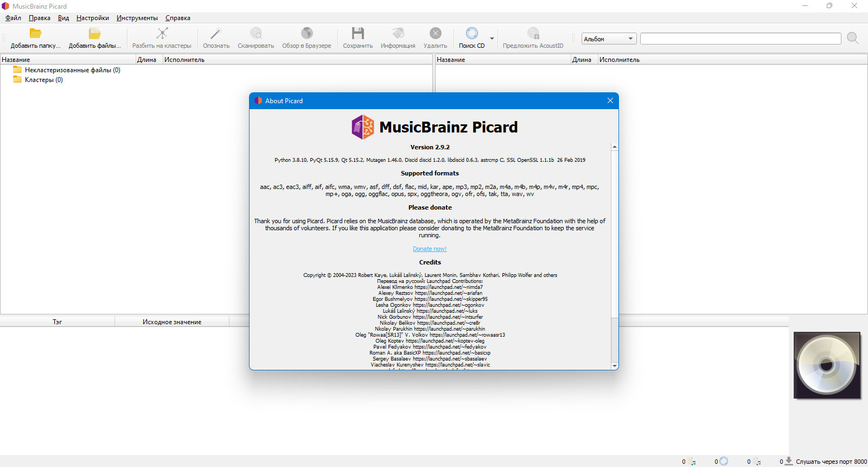Image resolution: width=868 pixels, height=467 pixels.
Task: Close the About Picard dialog
Action: point(610,100)
